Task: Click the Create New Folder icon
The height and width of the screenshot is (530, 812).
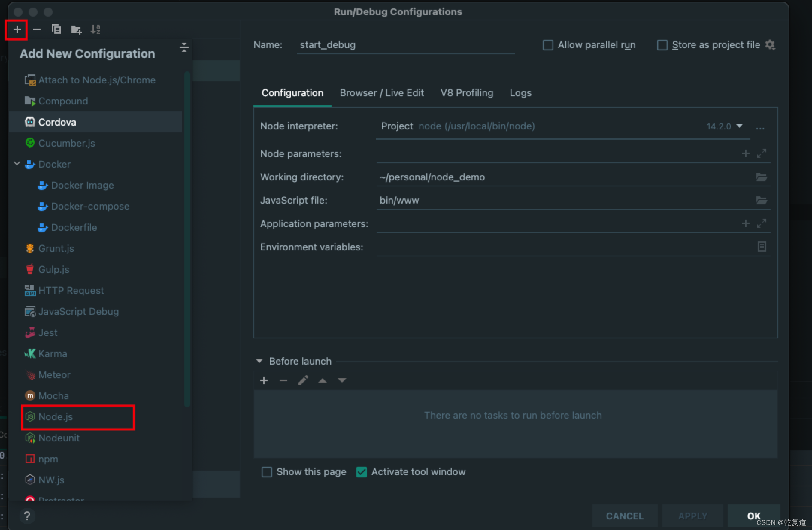Action: pos(76,29)
